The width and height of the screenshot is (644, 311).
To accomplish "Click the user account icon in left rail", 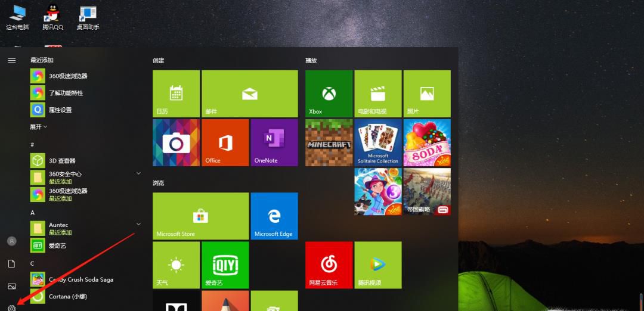I will (x=11, y=241).
